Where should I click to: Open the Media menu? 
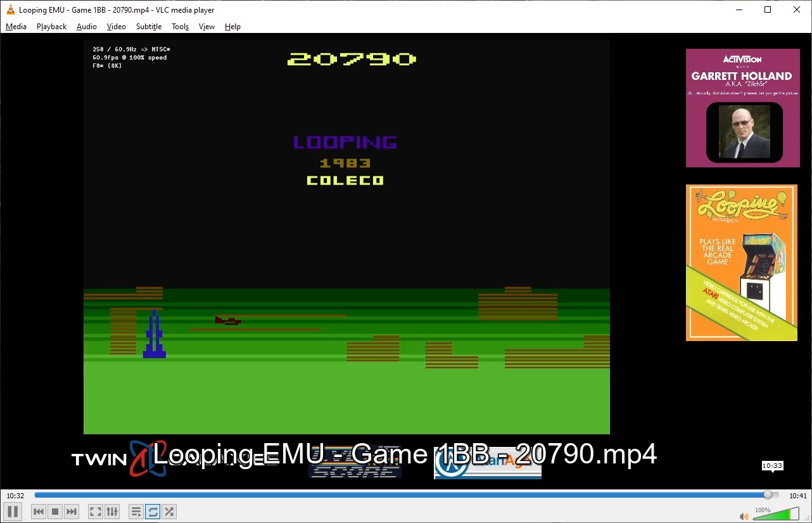pyautogui.click(x=16, y=27)
